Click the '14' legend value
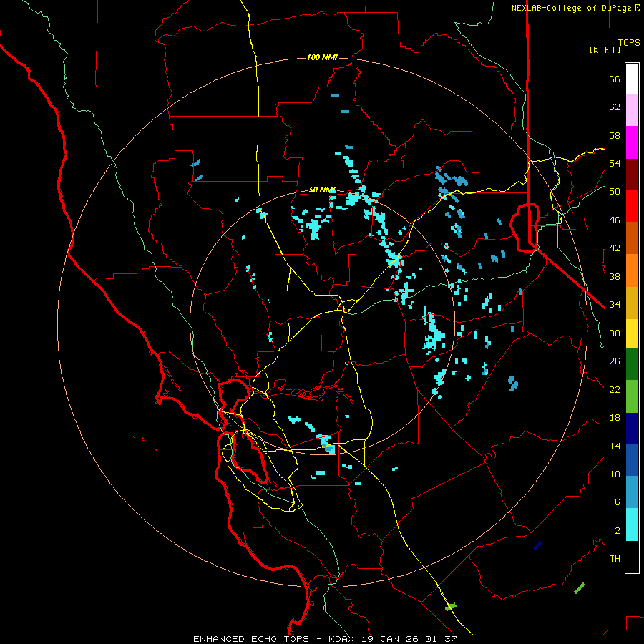Viewport: 644px width, 644px height. pyautogui.click(x=615, y=446)
